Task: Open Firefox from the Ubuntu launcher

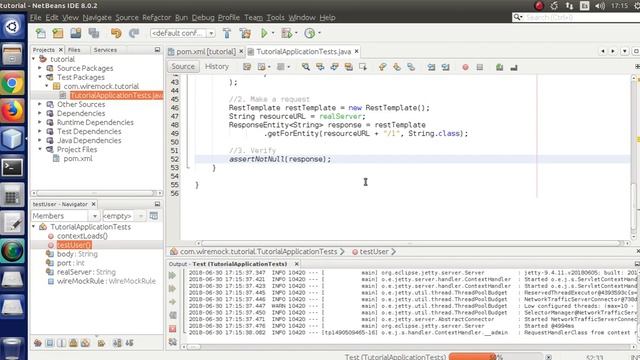Action: pyautogui.click(x=12, y=111)
